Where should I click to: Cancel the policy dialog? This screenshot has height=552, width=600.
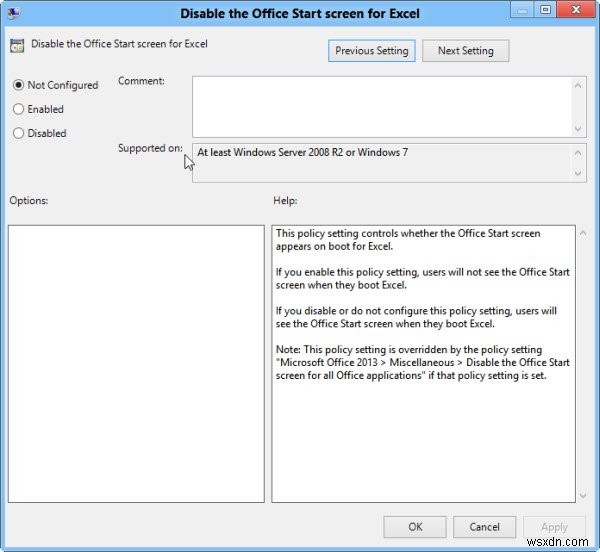(484, 527)
